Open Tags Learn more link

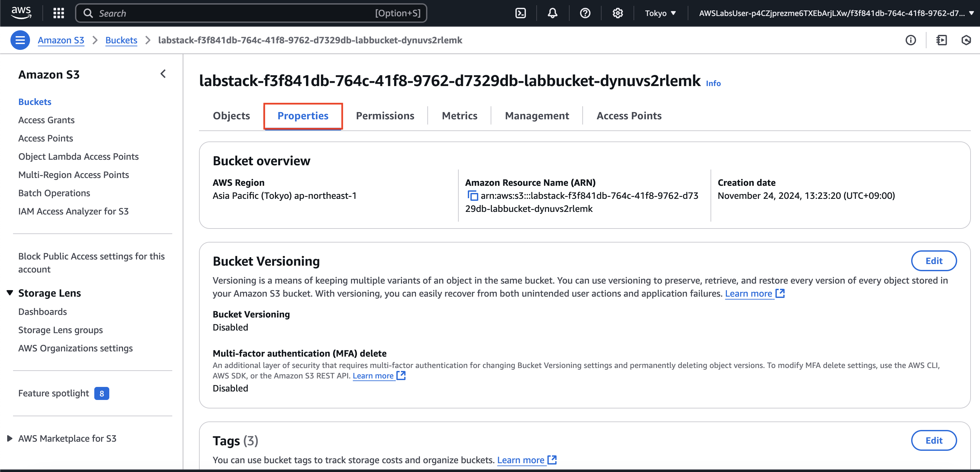pos(527,460)
